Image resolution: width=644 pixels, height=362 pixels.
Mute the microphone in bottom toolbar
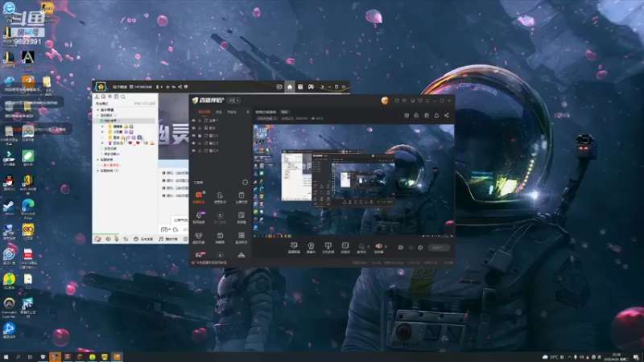pos(361,247)
